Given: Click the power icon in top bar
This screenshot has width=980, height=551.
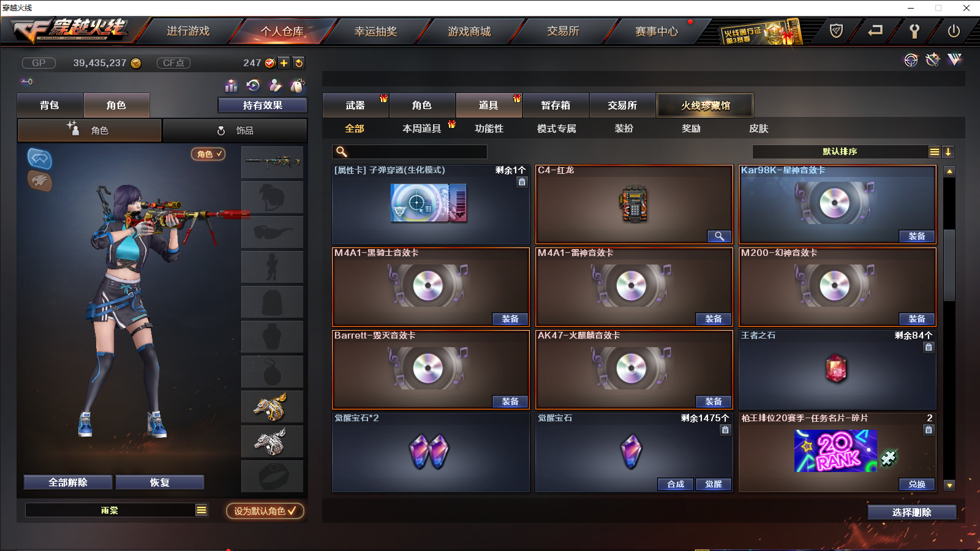Looking at the screenshot, I should 954,31.
